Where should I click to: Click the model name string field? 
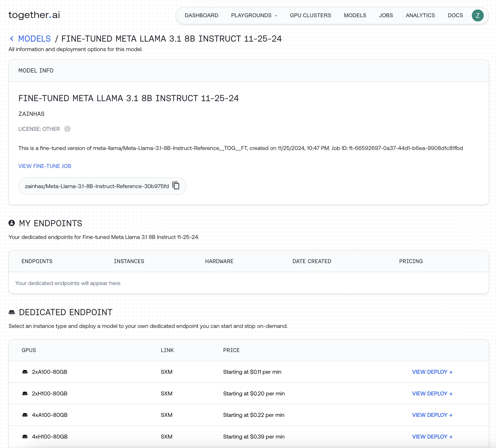[97, 186]
